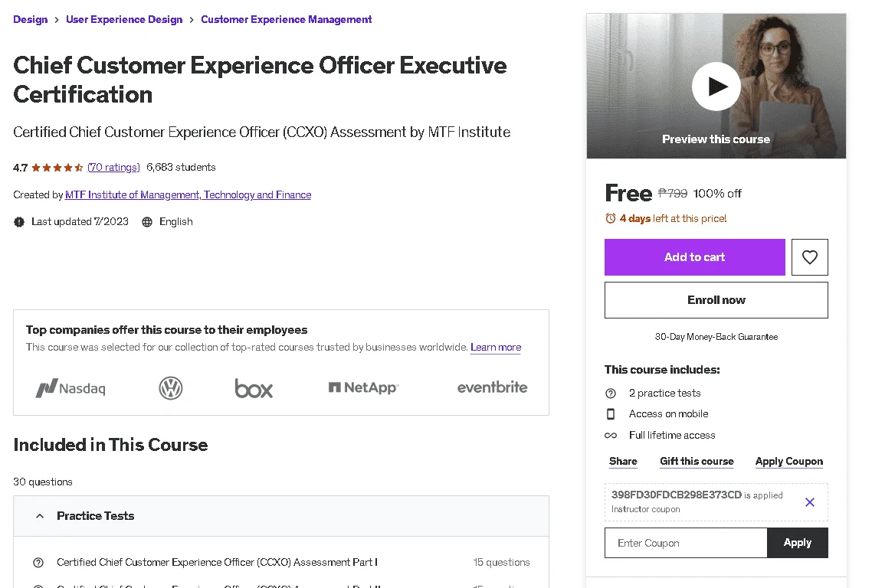Screen dimensions: 872x588
Task: Click Gift this course
Action: click(x=697, y=461)
